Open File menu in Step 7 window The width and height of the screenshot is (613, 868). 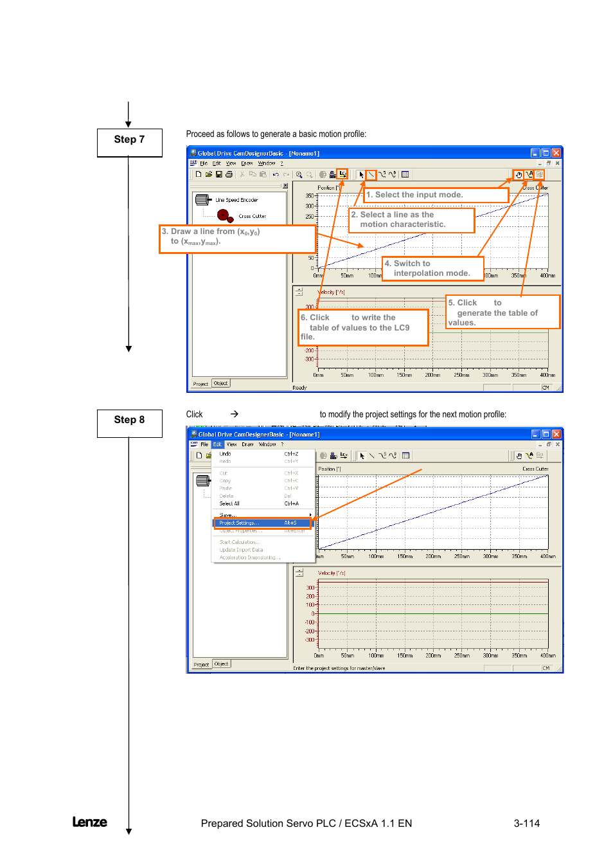[x=204, y=163]
